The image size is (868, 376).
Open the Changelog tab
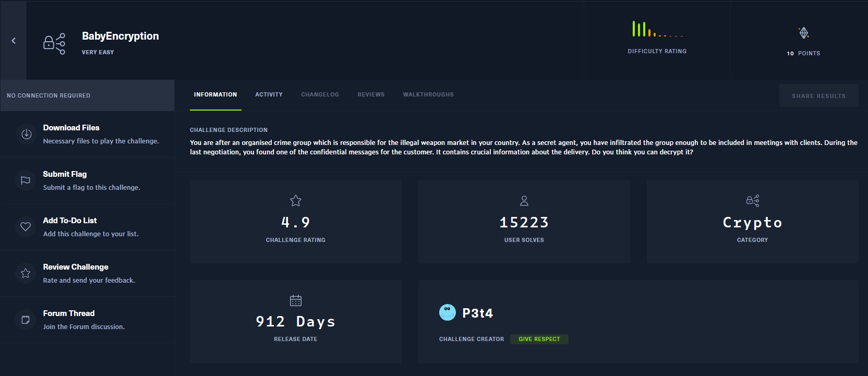point(320,95)
